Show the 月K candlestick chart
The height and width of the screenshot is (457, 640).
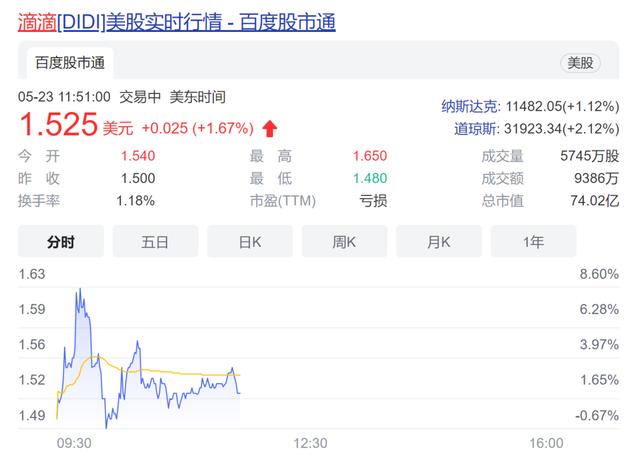[x=438, y=241]
